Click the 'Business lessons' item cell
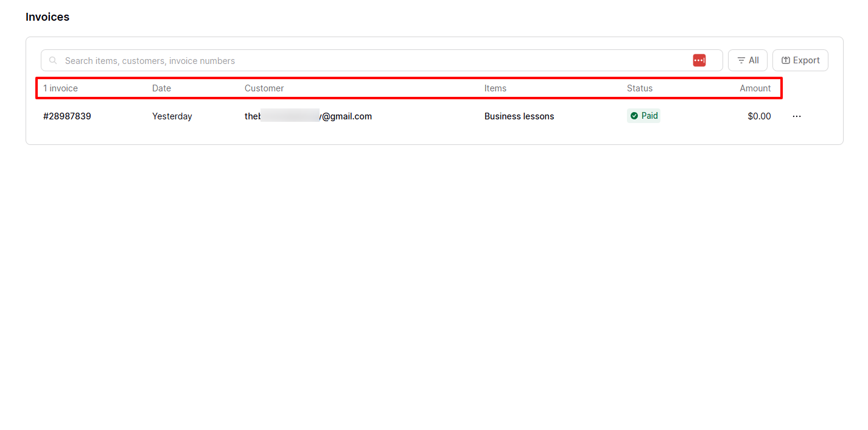This screenshot has width=868, height=430. [x=519, y=116]
